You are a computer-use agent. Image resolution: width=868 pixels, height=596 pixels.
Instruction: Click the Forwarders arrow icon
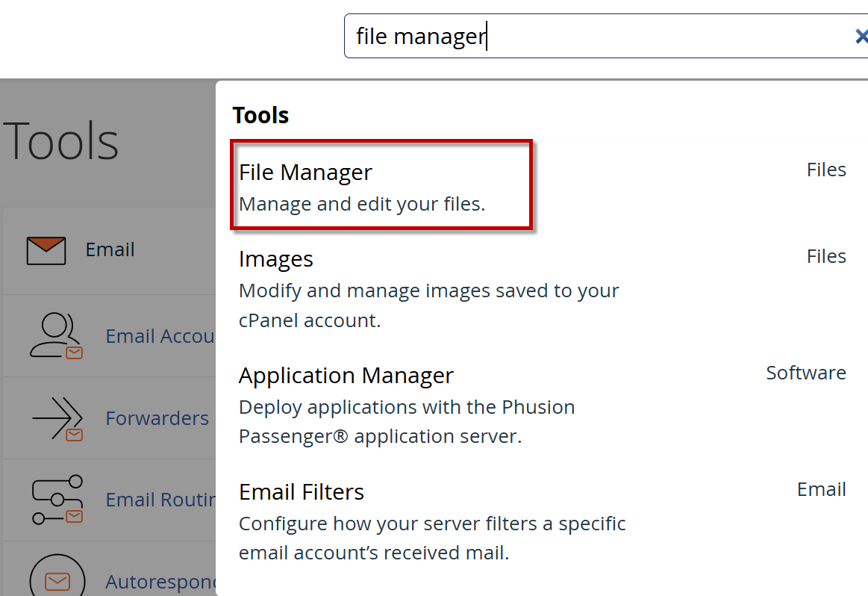pyautogui.click(x=57, y=418)
